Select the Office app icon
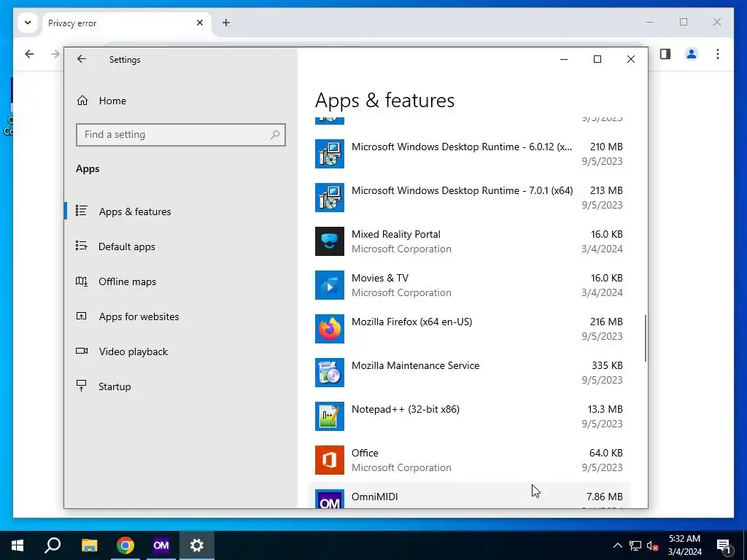This screenshot has height=560, width=747. tap(330, 461)
